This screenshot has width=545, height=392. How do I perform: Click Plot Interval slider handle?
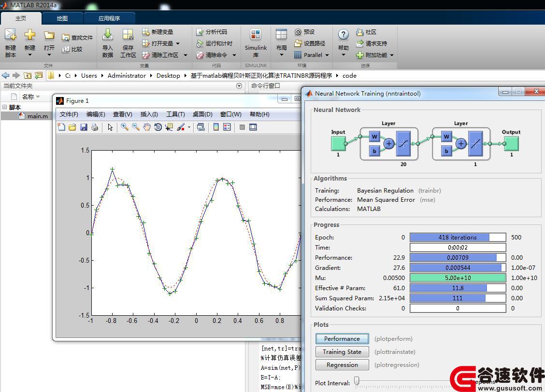point(356,381)
